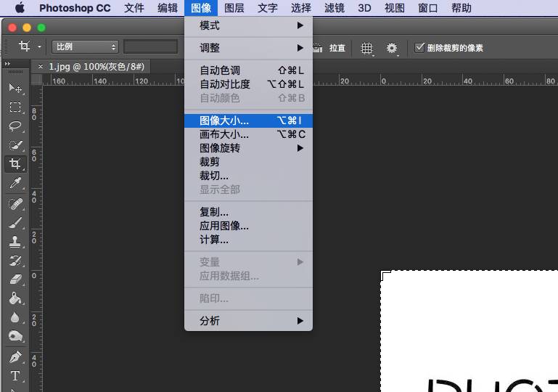The width and height of the screenshot is (558, 392).
Task: Choose 应用图像... menu entry
Action: [248, 226]
